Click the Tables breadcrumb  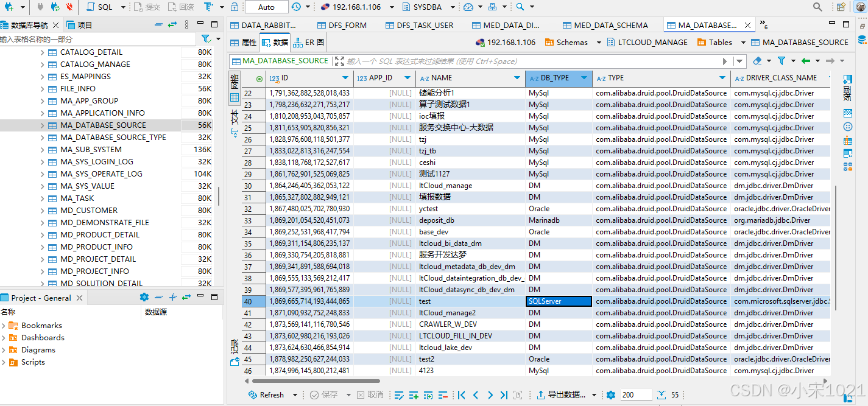click(x=715, y=42)
